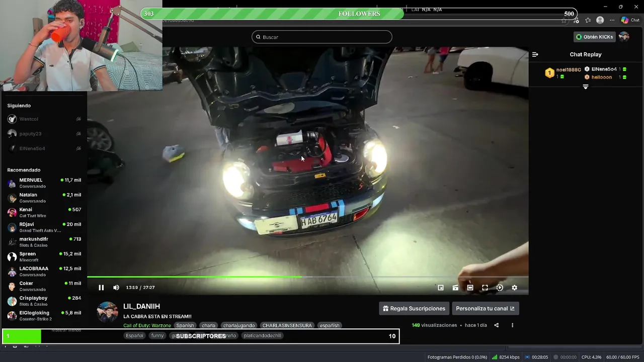Open the video's more options menu

click(512, 325)
